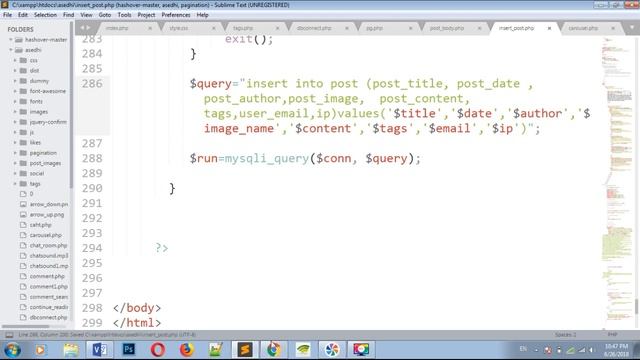
Task: Open Chrome from the taskbar
Action: 274,350
